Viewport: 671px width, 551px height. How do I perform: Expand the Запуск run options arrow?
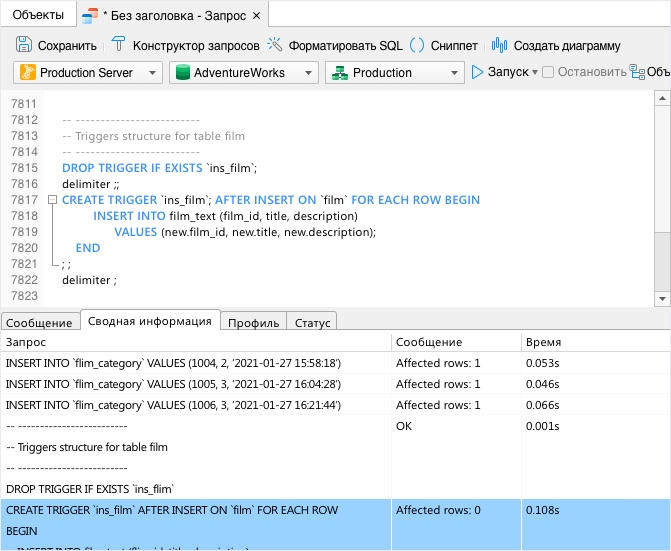point(535,73)
